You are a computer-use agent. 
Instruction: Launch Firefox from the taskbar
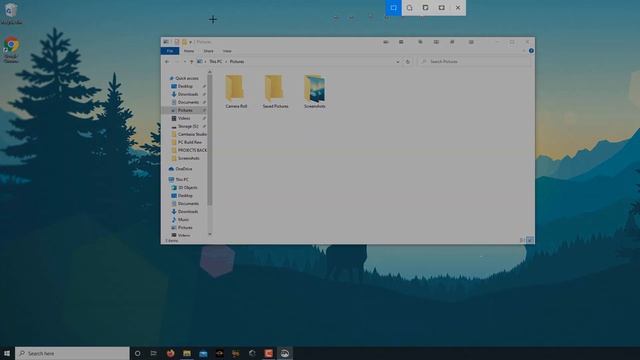pyautogui.click(x=171, y=353)
